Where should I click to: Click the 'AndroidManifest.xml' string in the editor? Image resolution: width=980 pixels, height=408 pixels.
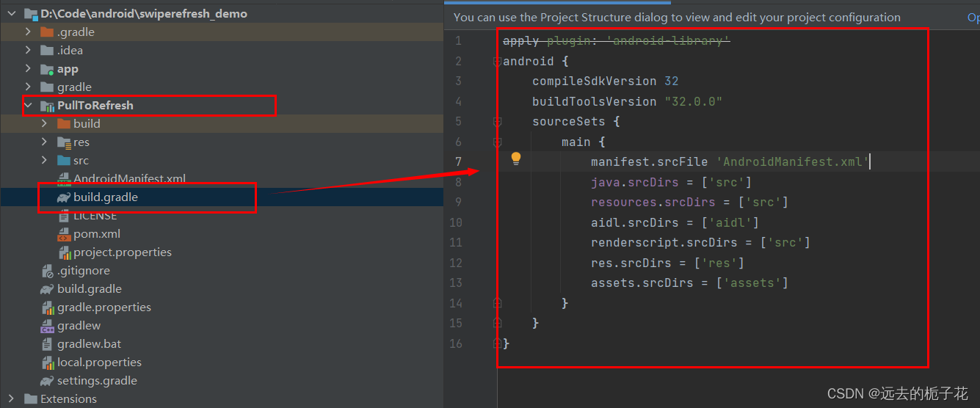(x=792, y=161)
